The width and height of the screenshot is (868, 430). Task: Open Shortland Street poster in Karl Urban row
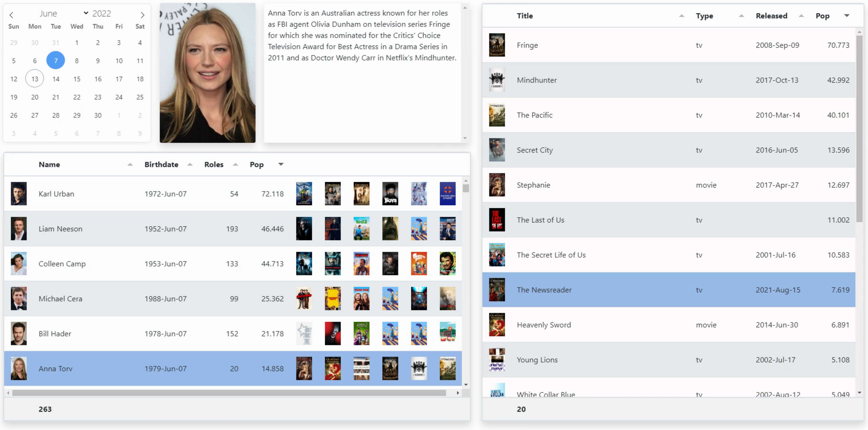coord(448,194)
